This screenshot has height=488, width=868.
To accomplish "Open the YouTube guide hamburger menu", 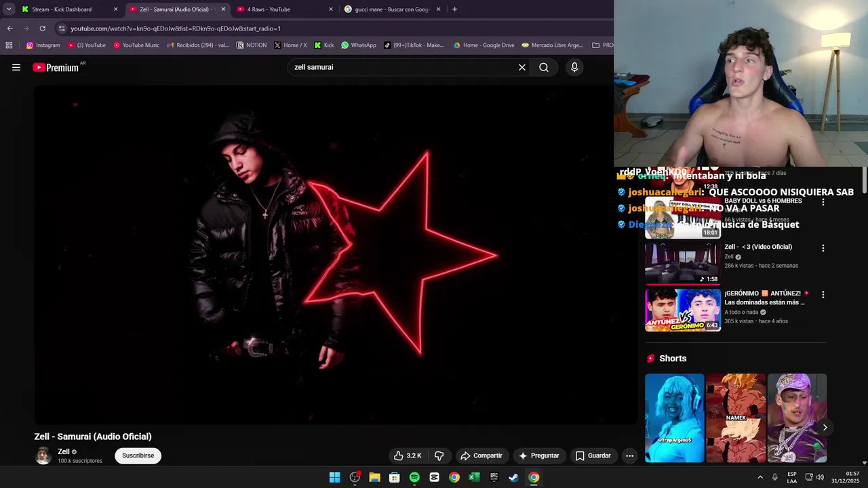I will pyautogui.click(x=16, y=67).
